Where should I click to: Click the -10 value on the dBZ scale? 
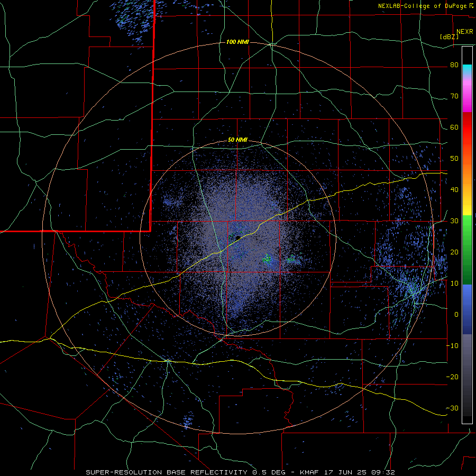(x=452, y=346)
